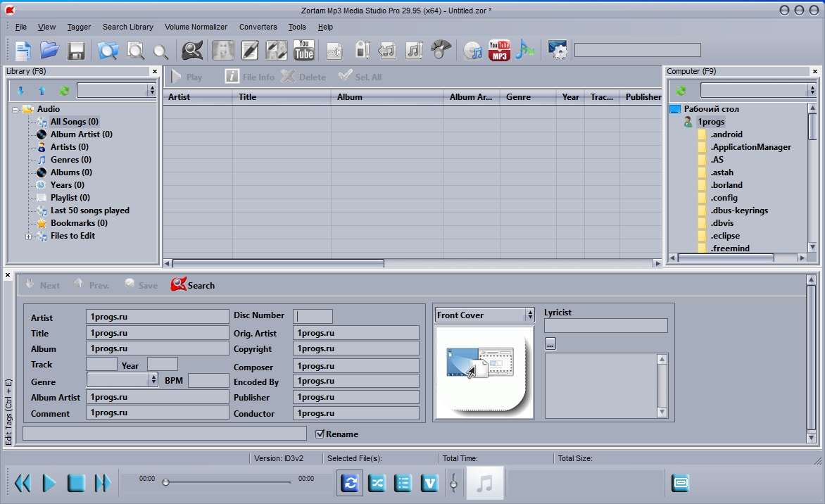This screenshot has width=825, height=504.
Task: Open the Genre dropdown in the tag editor
Action: tap(152, 379)
